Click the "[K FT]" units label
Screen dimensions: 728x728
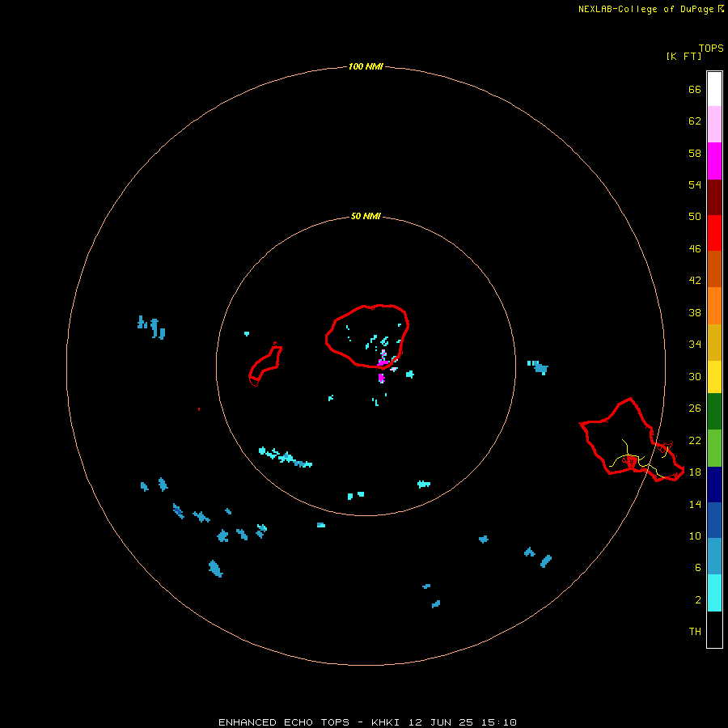click(684, 56)
